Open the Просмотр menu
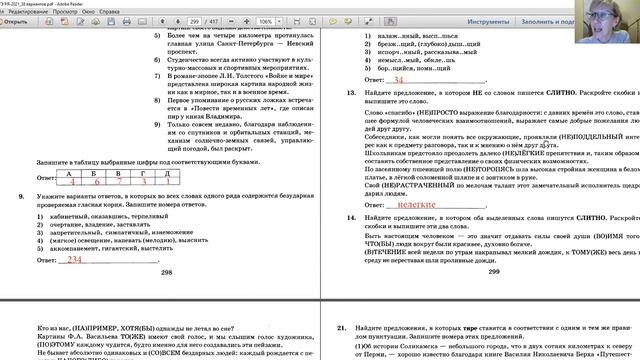Image resolution: width=640 pixels, height=360 pixels. 65,12
